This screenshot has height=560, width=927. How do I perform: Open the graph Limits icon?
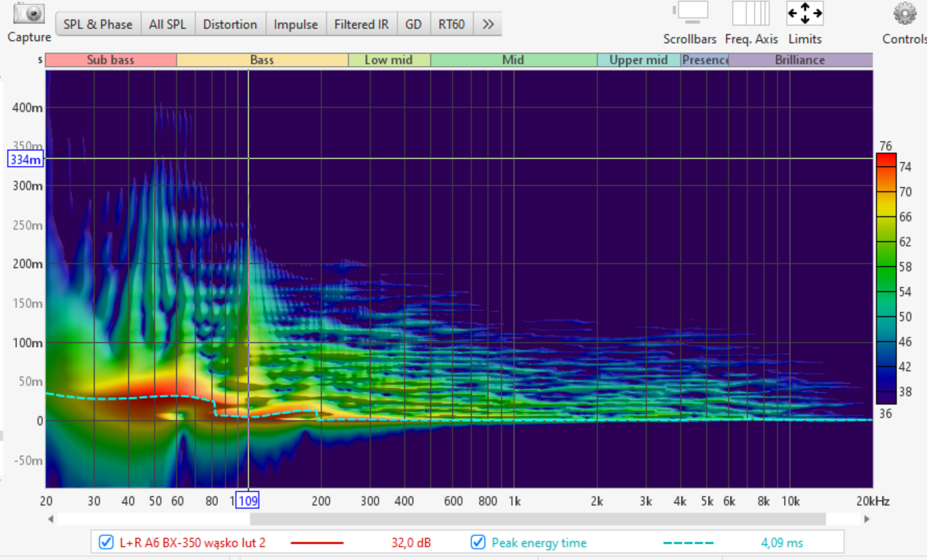[x=805, y=13]
